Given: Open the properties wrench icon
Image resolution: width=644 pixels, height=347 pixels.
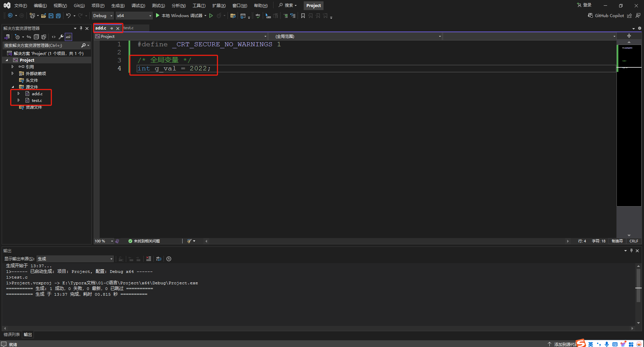Looking at the screenshot, I should [61, 37].
